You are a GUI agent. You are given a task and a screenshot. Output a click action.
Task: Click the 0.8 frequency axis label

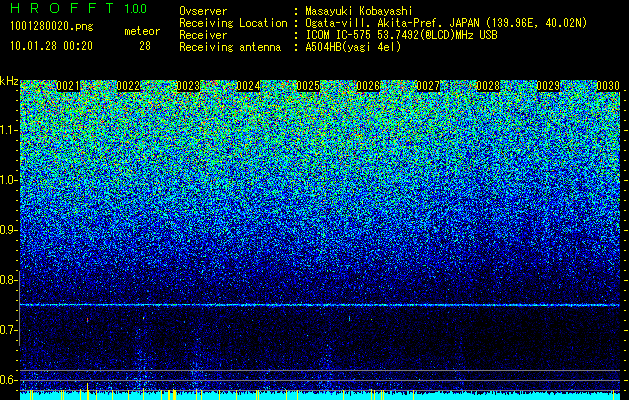coord(9,280)
